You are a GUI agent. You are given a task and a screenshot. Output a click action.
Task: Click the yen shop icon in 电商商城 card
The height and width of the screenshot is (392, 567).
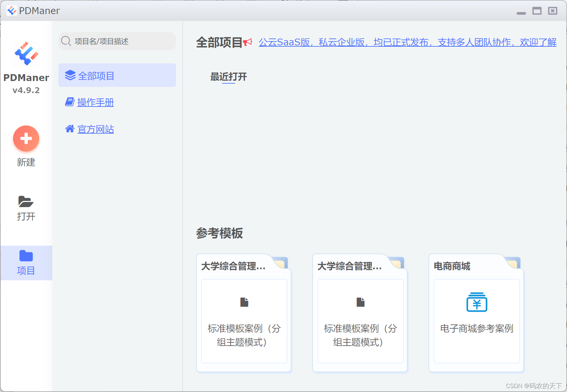point(477,302)
